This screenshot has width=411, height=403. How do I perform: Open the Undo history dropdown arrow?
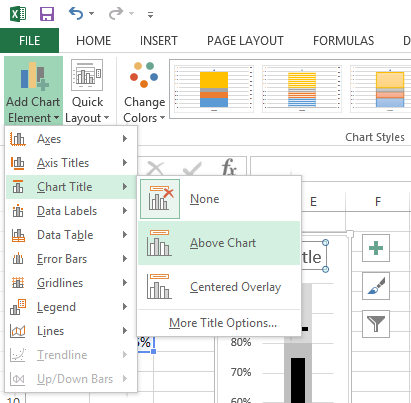point(91,14)
